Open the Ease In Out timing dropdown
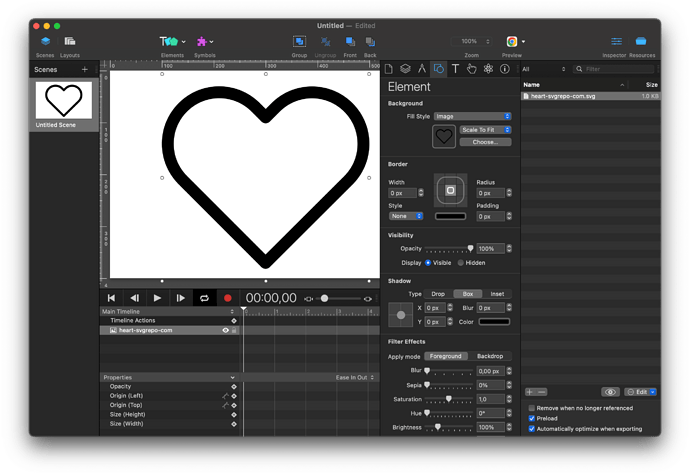Viewport: 690px width, 475px height. [355, 378]
